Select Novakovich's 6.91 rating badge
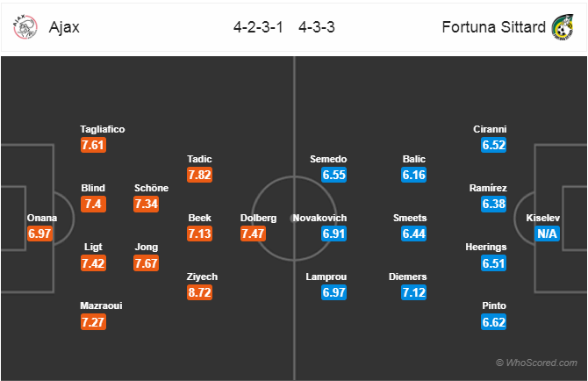This screenshot has width=588, height=381. [332, 234]
